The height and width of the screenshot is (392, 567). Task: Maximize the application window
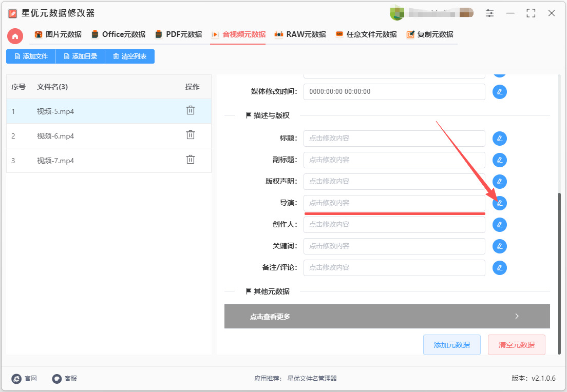531,13
